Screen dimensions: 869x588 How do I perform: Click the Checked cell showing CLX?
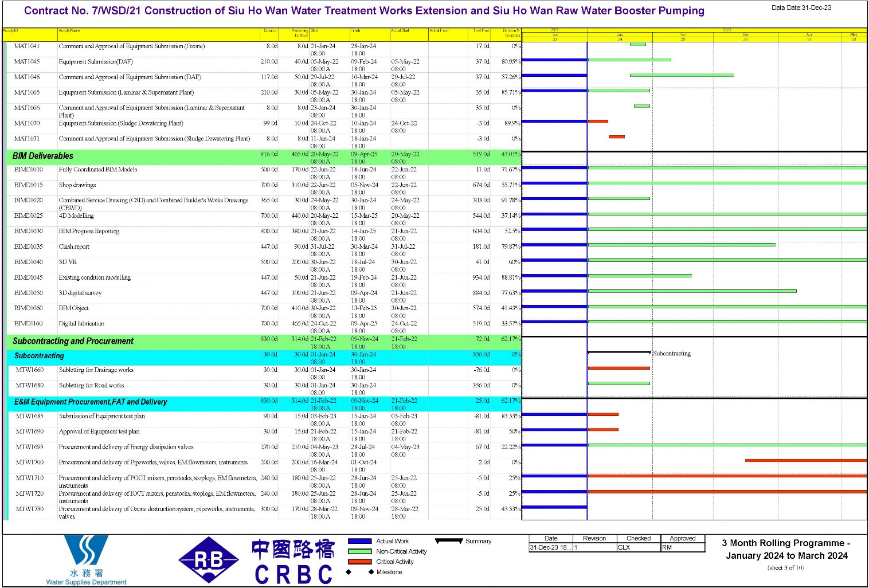[x=639, y=548]
